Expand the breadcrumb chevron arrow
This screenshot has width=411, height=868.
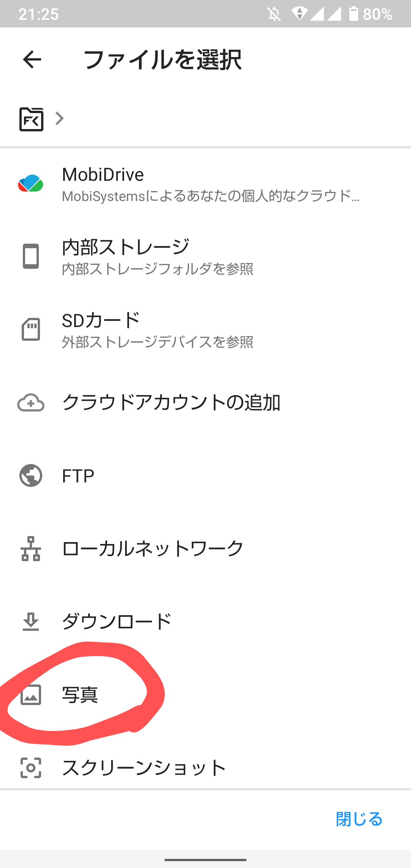coord(60,118)
